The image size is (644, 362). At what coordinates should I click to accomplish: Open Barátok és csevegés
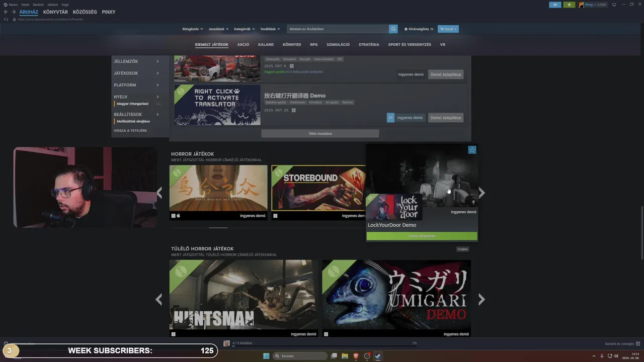coord(621,344)
